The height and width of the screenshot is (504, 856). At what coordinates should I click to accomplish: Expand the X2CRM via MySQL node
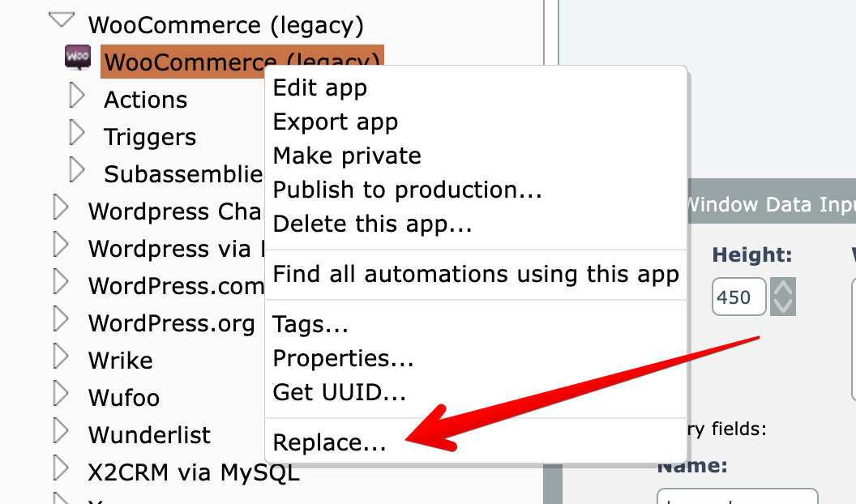point(61,470)
